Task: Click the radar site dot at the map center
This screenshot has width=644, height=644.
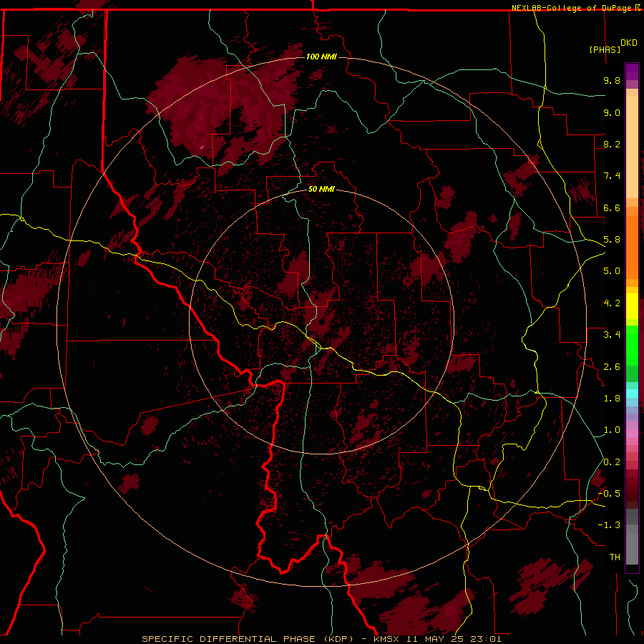Action: click(322, 322)
